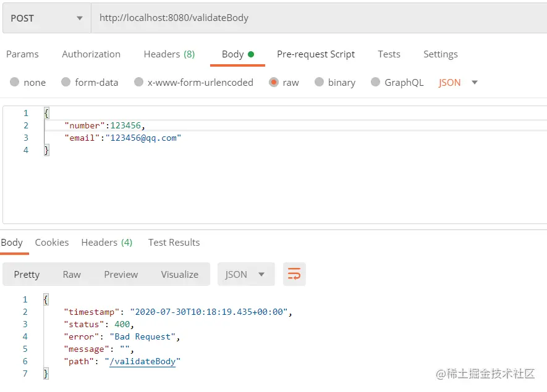Click the /validateBody path link in response

[143, 362]
